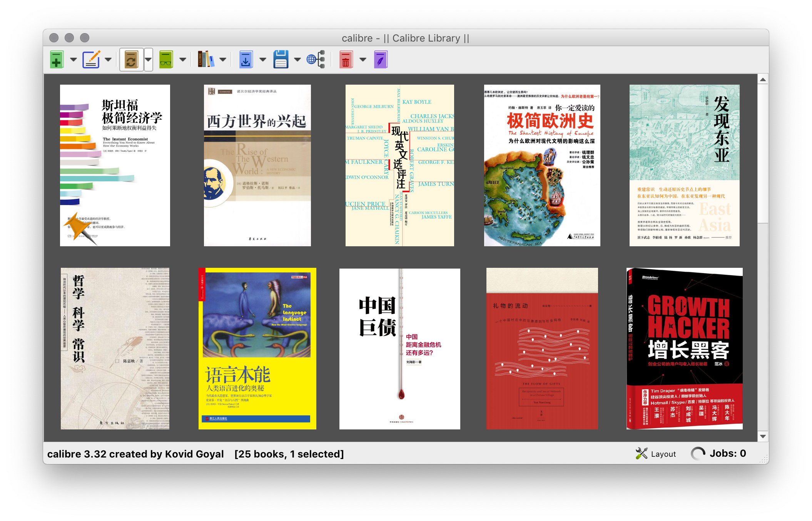Open the Get books tool

pyautogui.click(x=246, y=59)
